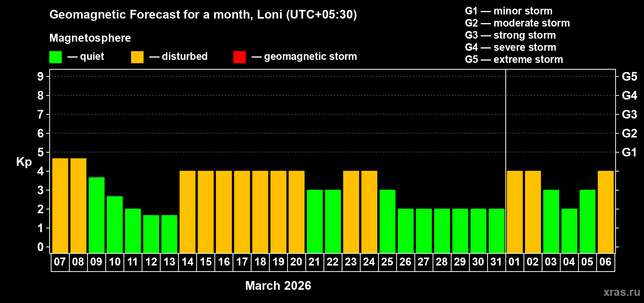The width and height of the screenshot is (644, 303).
Task: Click the orange bar for March 17
Action: [x=242, y=212]
